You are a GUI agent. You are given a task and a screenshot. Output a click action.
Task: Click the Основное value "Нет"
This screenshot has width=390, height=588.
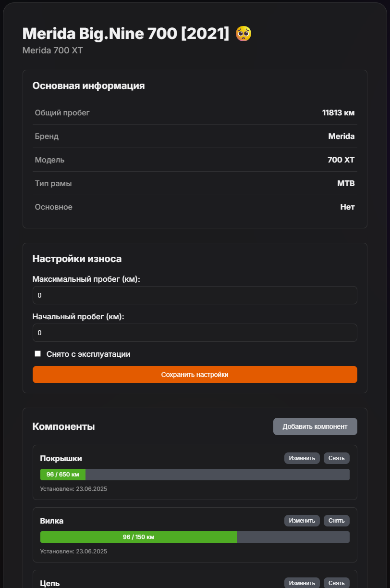(347, 207)
